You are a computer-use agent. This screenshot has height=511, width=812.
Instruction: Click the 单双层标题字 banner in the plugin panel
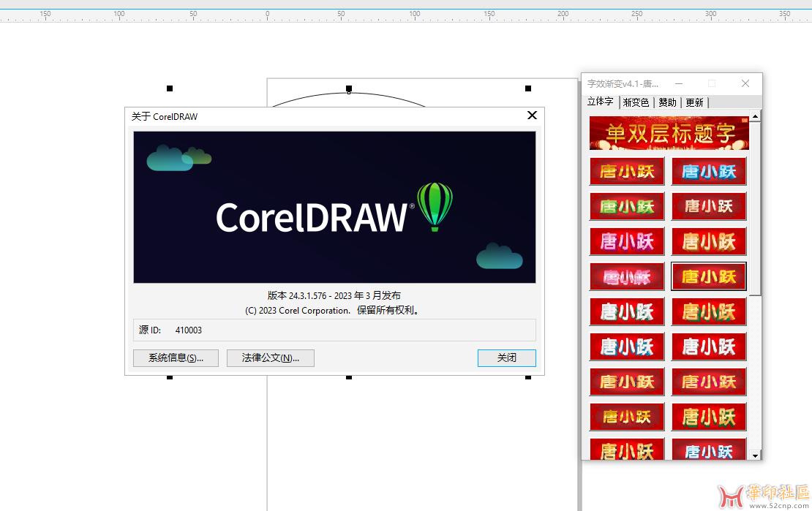pos(669,133)
